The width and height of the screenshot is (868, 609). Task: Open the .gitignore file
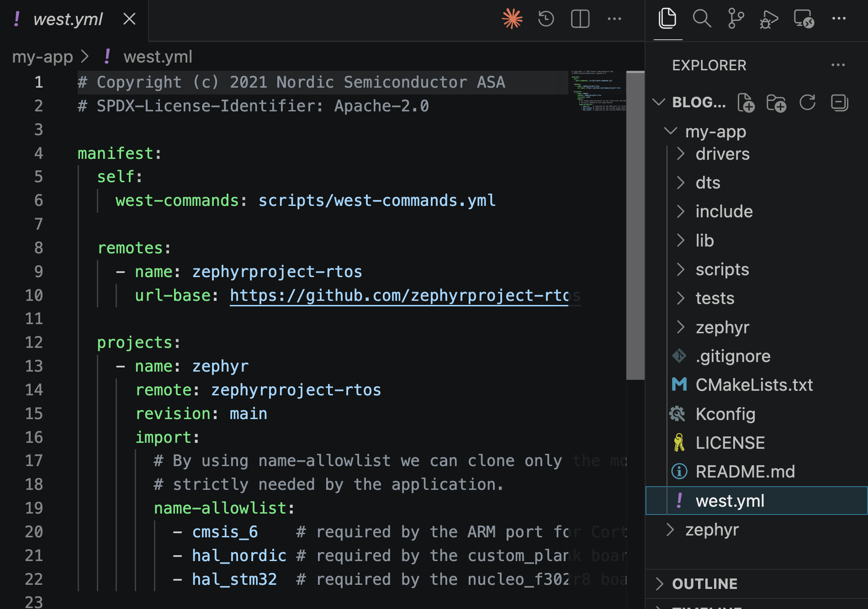click(x=733, y=356)
